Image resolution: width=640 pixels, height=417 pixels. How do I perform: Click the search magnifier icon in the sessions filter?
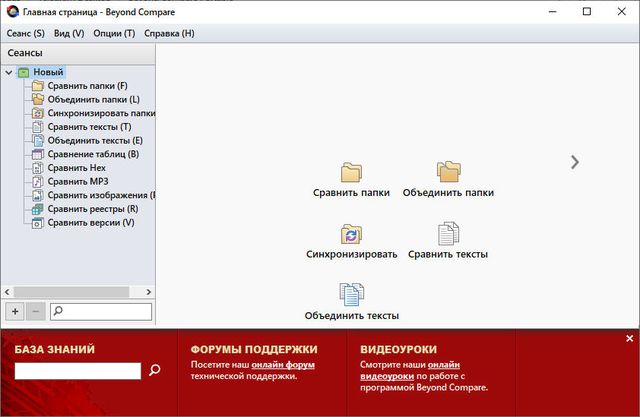point(58,311)
